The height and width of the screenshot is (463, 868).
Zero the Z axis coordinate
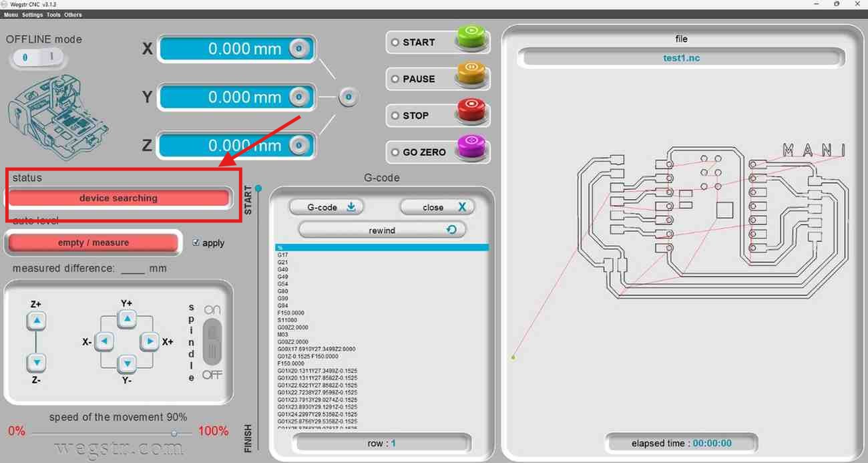(299, 145)
